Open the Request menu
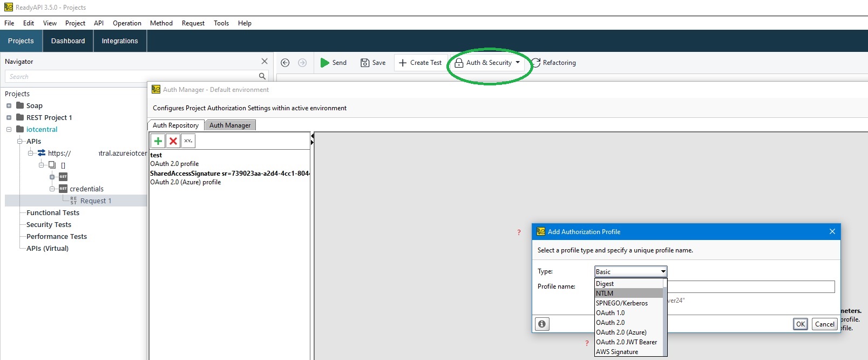The image size is (868, 360). coord(193,23)
